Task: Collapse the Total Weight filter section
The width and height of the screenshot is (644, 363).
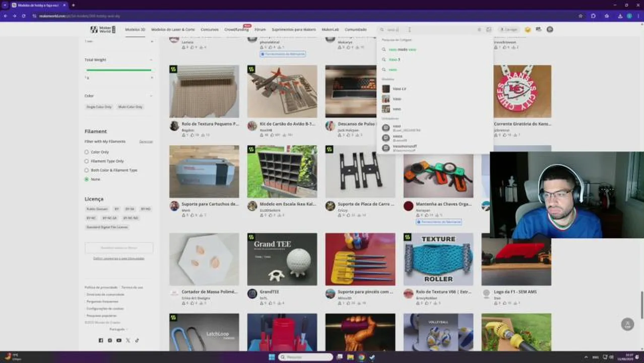Action: pos(151,60)
